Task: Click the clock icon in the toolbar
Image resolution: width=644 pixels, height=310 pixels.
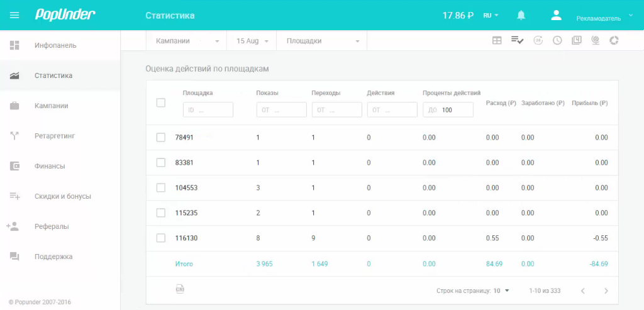Action: 557,40
